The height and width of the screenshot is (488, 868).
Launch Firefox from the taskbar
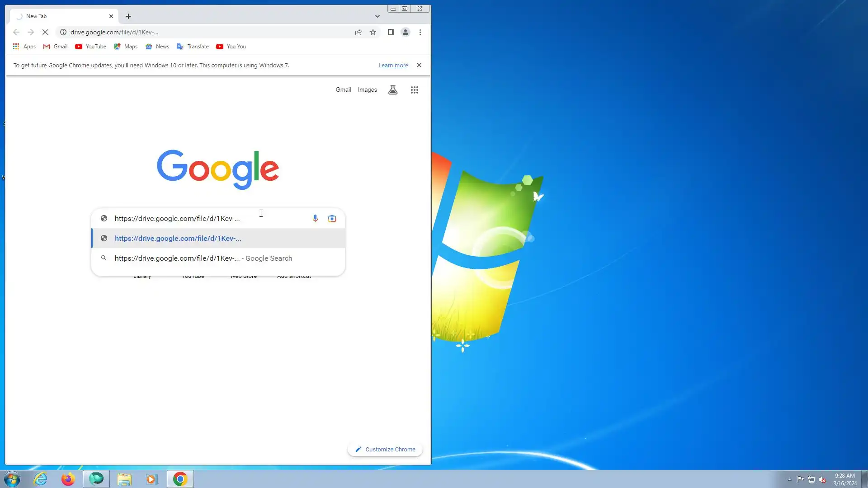pyautogui.click(x=68, y=479)
